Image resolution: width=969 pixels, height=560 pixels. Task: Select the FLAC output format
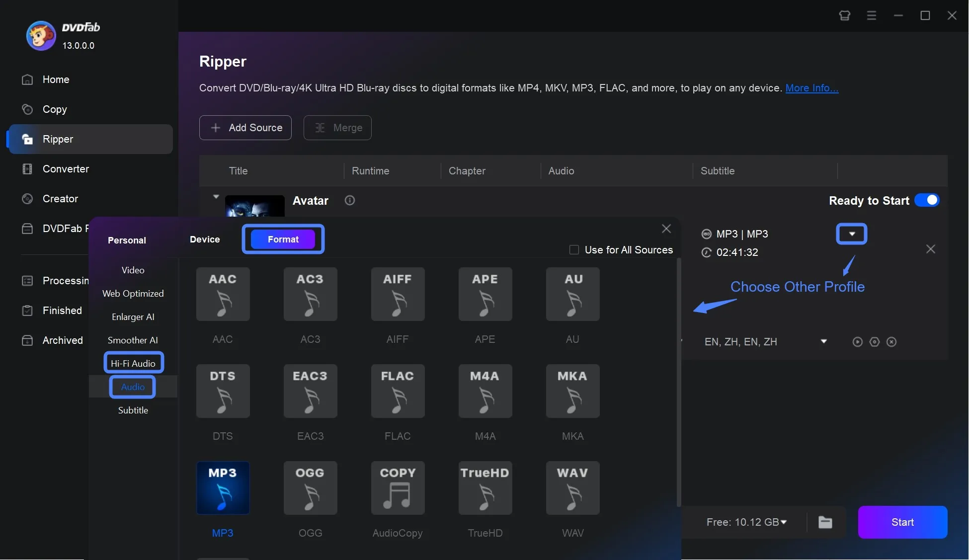(398, 391)
